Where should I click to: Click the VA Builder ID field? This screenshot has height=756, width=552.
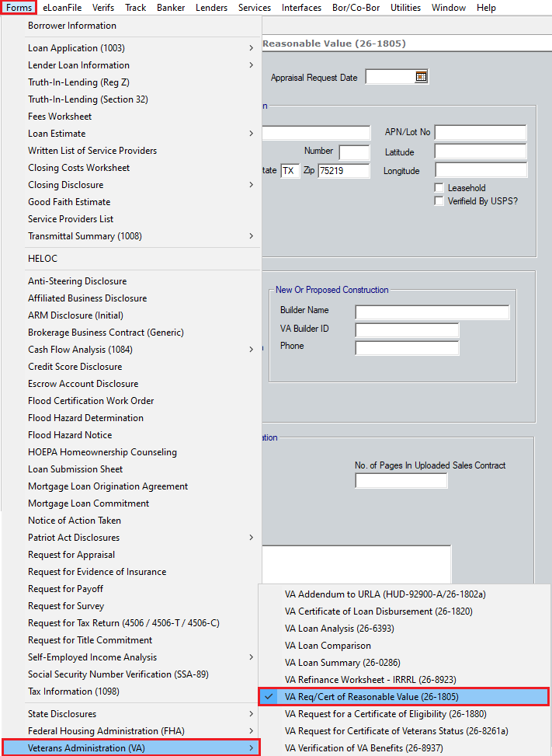tap(407, 330)
